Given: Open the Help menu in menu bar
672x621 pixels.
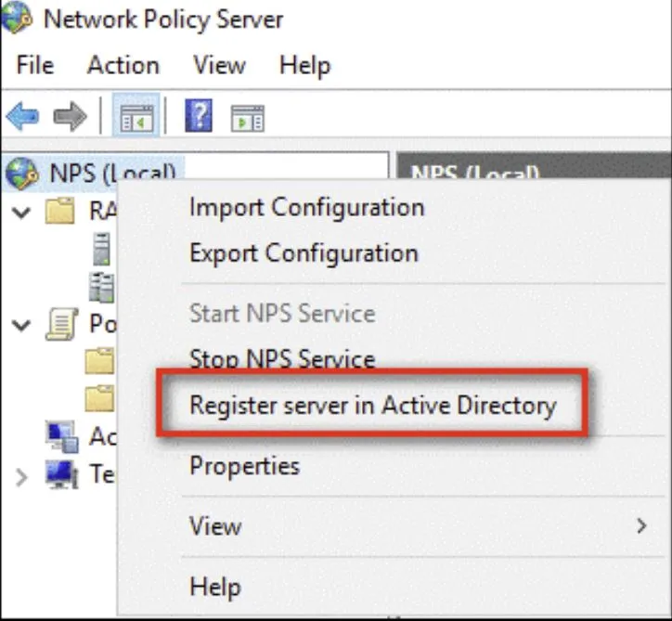Looking at the screenshot, I should pos(304,66).
